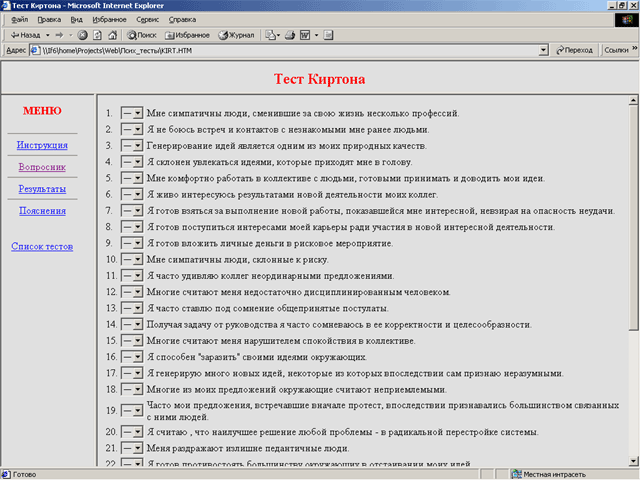640x480 pixels.
Task: Click the page icon in address bar
Action: pos(36,50)
